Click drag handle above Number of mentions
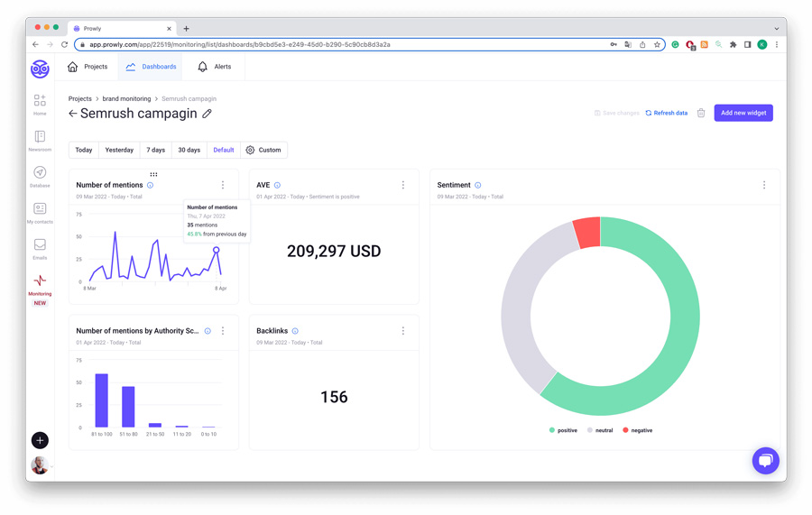The width and height of the screenshot is (812, 515). 153,174
